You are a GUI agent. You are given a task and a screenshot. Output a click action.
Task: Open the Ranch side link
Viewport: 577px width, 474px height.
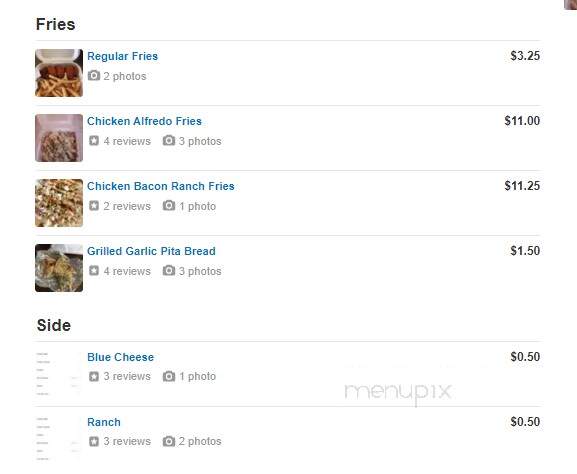[104, 422]
